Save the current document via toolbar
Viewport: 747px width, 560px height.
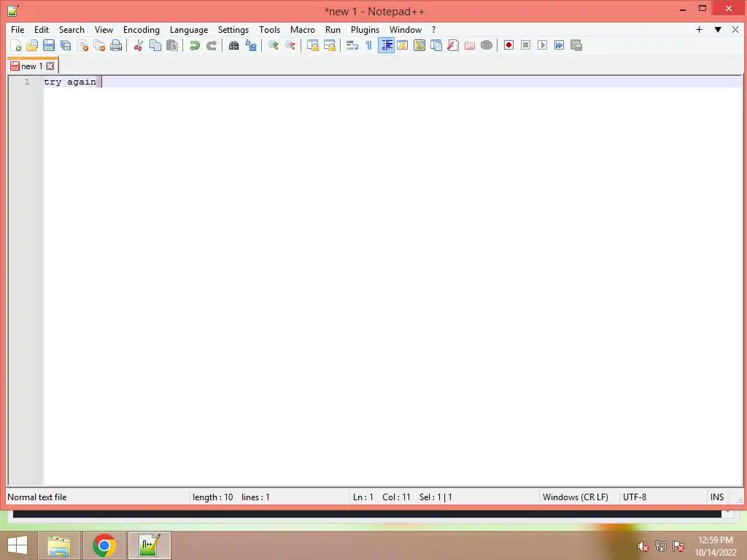coord(49,45)
